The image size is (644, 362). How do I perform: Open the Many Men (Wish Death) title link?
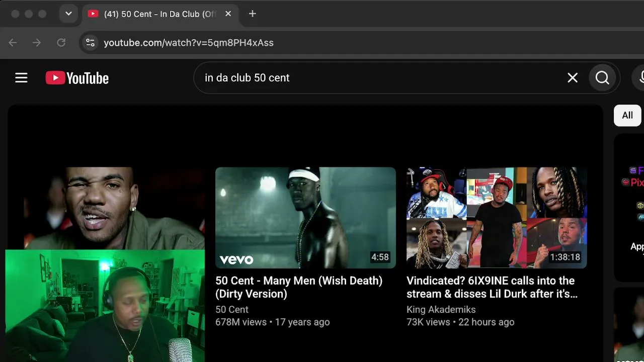tap(299, 287)
